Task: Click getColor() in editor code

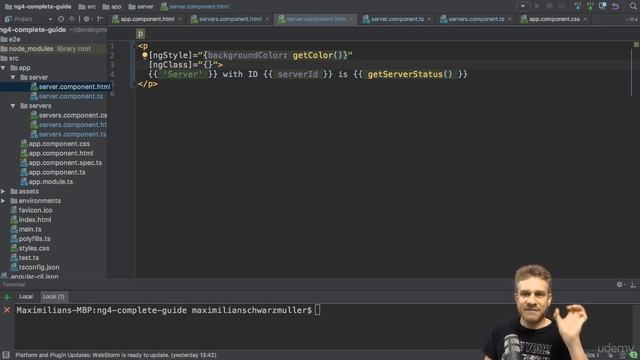Action: pyautogui.click(x=317, y=55)
